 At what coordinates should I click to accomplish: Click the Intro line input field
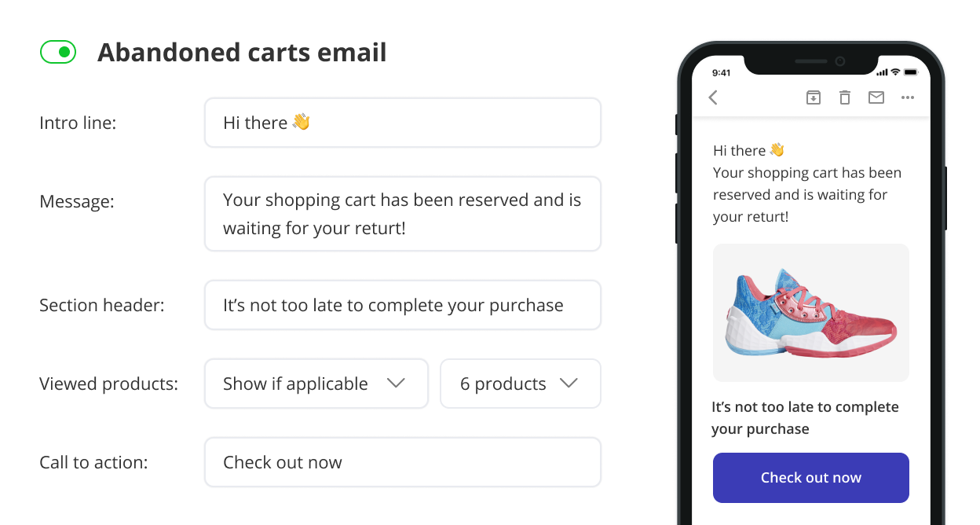point(403,123)
